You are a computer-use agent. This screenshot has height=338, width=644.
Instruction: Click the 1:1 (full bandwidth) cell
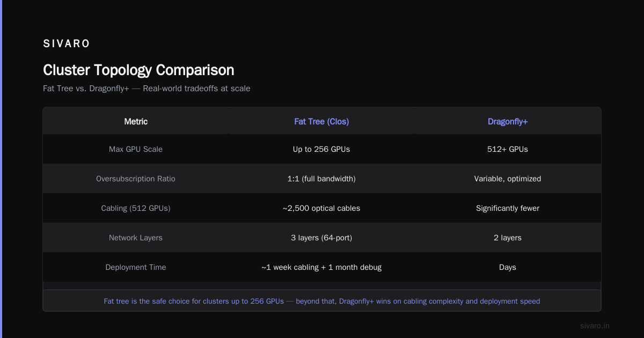[321, 179]
